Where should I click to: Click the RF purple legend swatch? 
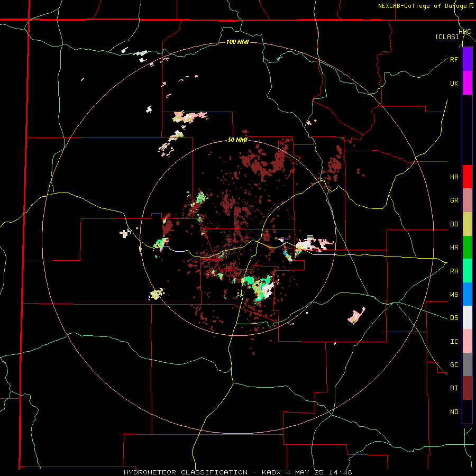467,59
